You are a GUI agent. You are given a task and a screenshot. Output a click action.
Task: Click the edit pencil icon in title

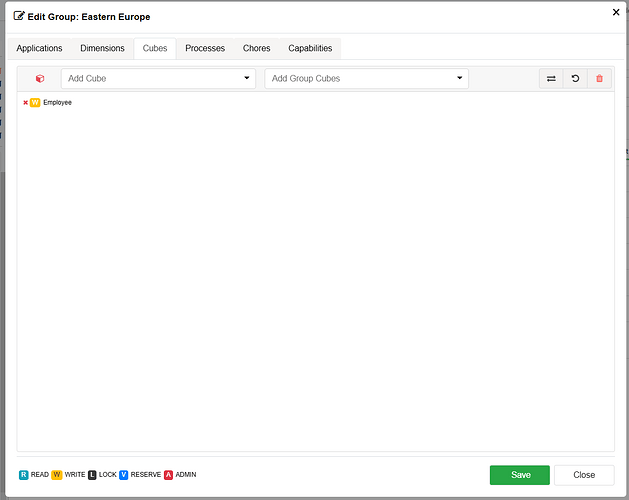19,16
